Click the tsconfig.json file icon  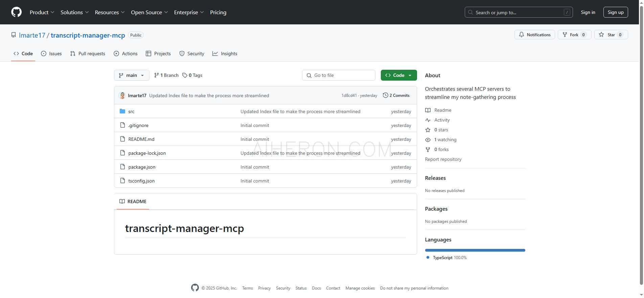122,181
